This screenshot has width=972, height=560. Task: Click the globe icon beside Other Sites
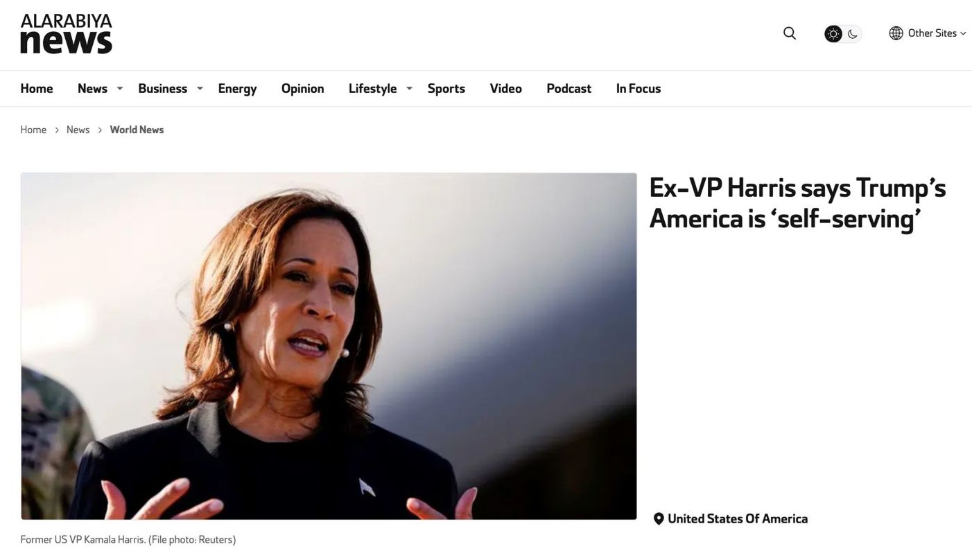tap(896, 33)
